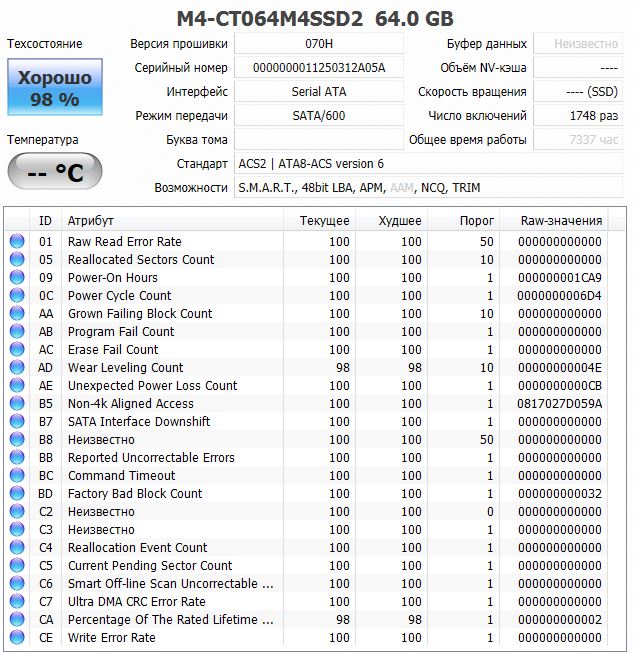Screen dimensions: 633x652
Task: Click the ID column header
Action: click(45, 220)
